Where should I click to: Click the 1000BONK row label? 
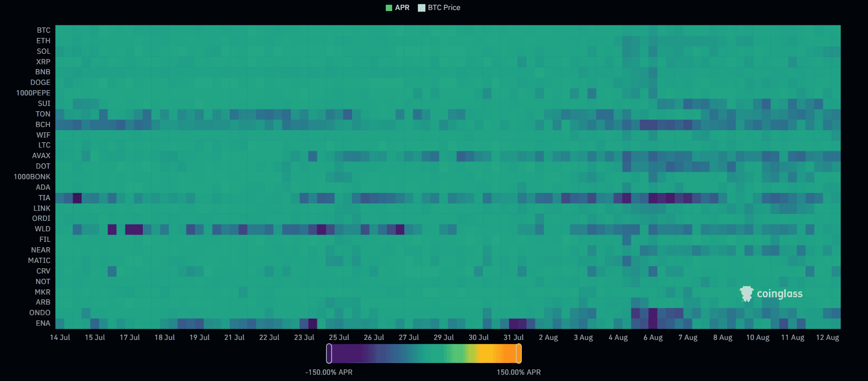[32, 177]
